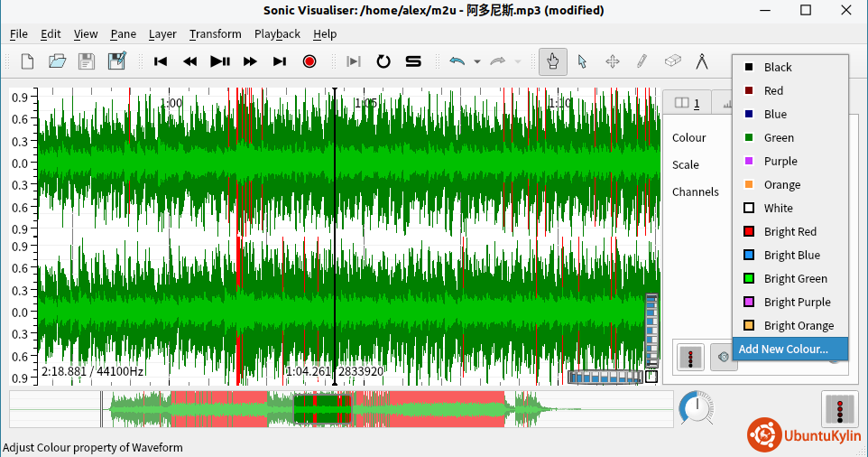Choose the Draw pencil tool

point(642,61)
